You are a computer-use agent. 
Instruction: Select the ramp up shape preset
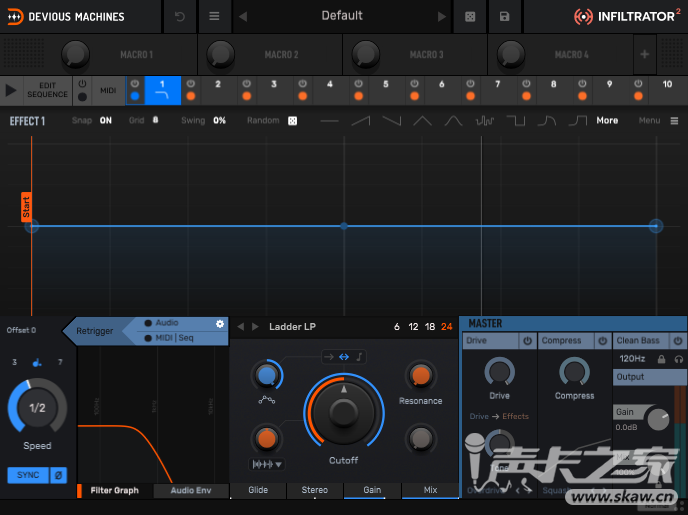pos(361,121)
